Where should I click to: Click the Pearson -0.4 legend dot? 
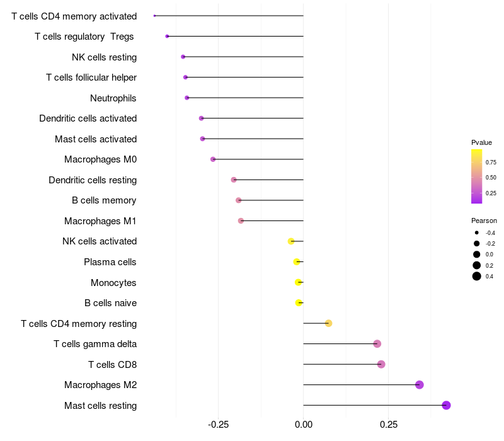click(x=477, y=232)
